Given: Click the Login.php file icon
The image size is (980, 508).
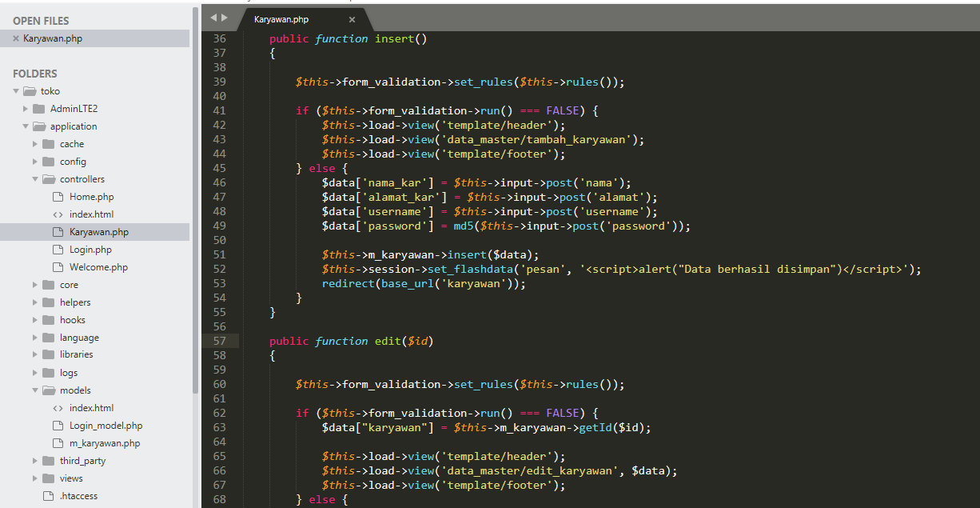Looking at the screenshot, I should pos(58,250).
